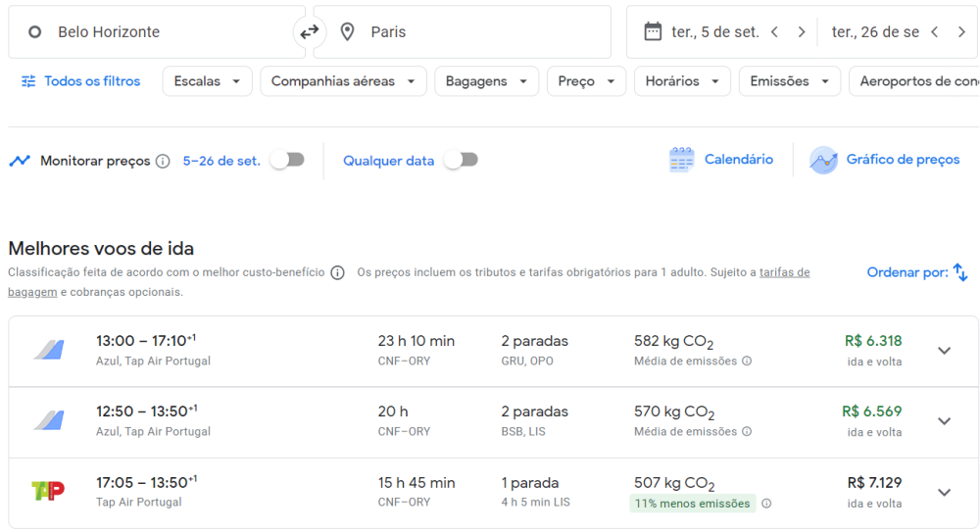Go to previous departure date
The height and width of the screenshot is (531, 980).
[774, 32]
